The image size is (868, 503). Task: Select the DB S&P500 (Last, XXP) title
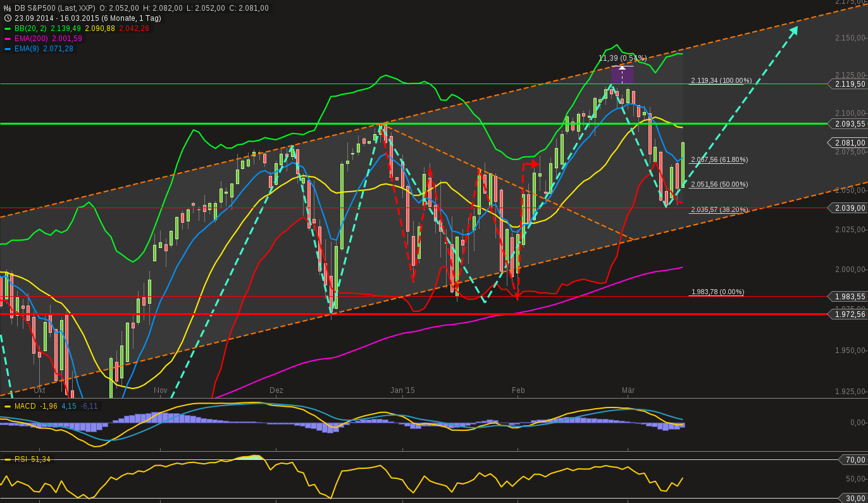(x=54, y=8)
